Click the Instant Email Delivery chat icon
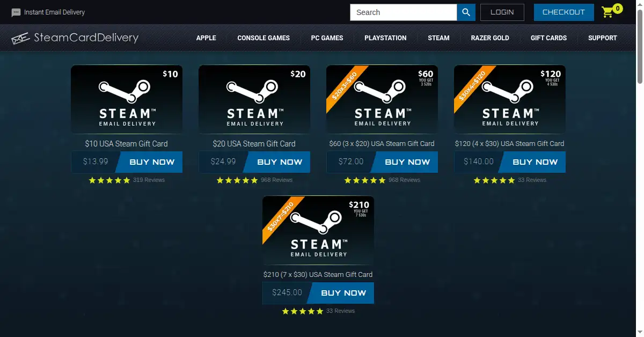The image size is (644, 337). 16,12
